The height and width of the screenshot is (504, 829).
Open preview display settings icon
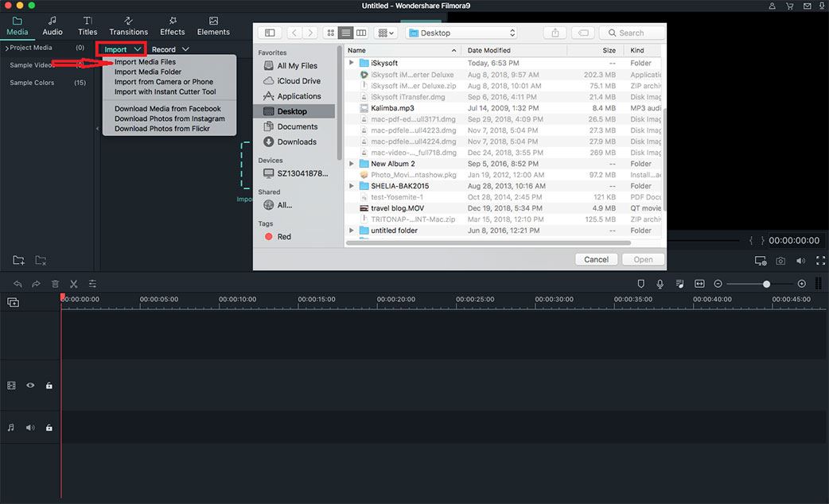761,261
